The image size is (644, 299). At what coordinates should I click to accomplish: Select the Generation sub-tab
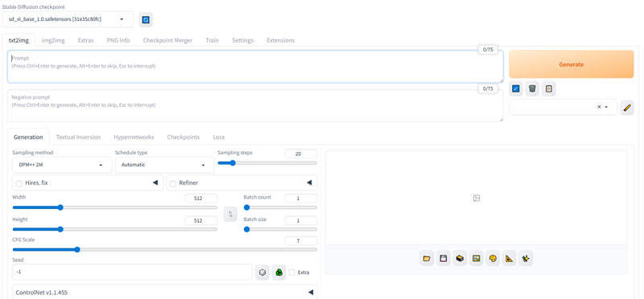28,137
